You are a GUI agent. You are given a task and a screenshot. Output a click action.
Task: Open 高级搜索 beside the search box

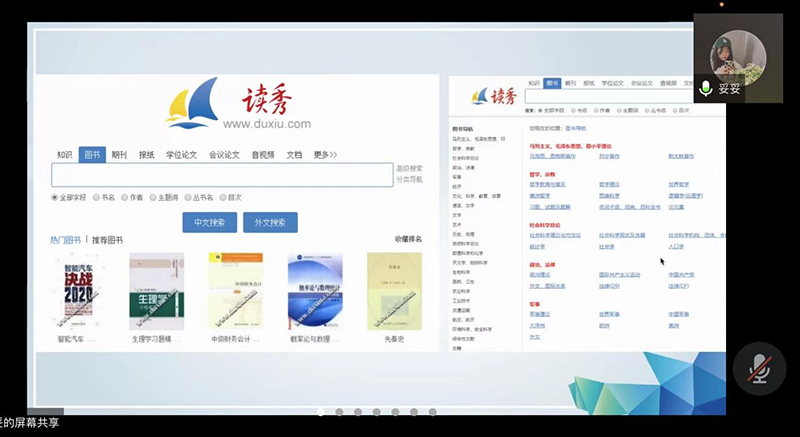410,168
